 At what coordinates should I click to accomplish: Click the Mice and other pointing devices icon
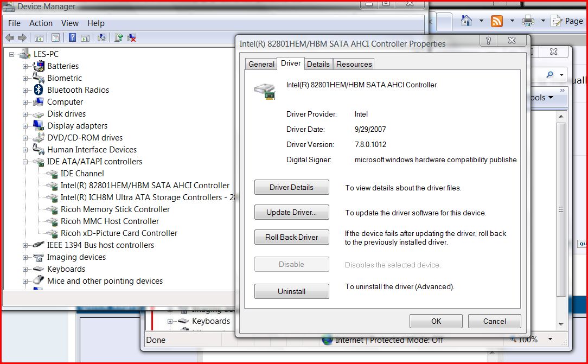click(39, 280)
